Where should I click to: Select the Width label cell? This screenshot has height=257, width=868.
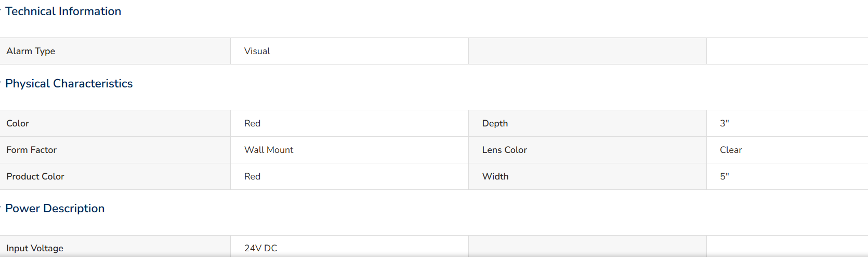pos(587,176)
